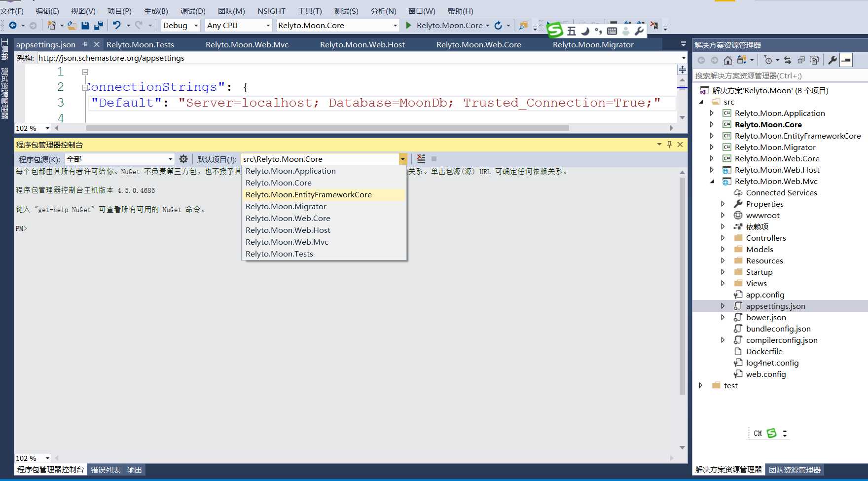Open the 文件(F) menu
This screenshot has width=868, height=481.
pos(12,11)
